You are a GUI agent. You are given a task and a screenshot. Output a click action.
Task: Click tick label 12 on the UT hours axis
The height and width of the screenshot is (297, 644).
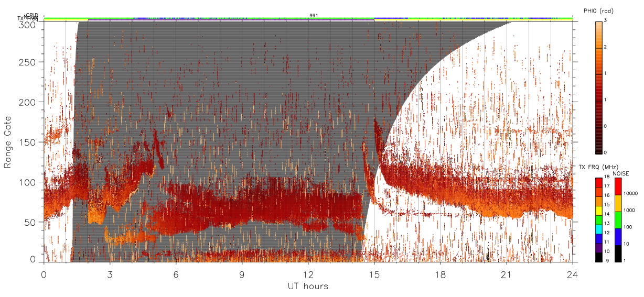pyautogui.click(x=308, y=274)
